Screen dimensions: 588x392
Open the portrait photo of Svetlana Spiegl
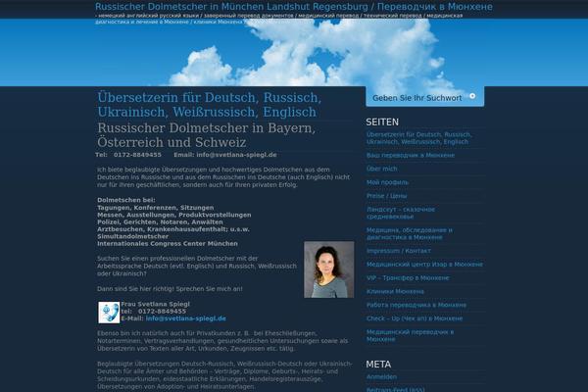pyautogui.click(x=329, y=269)
